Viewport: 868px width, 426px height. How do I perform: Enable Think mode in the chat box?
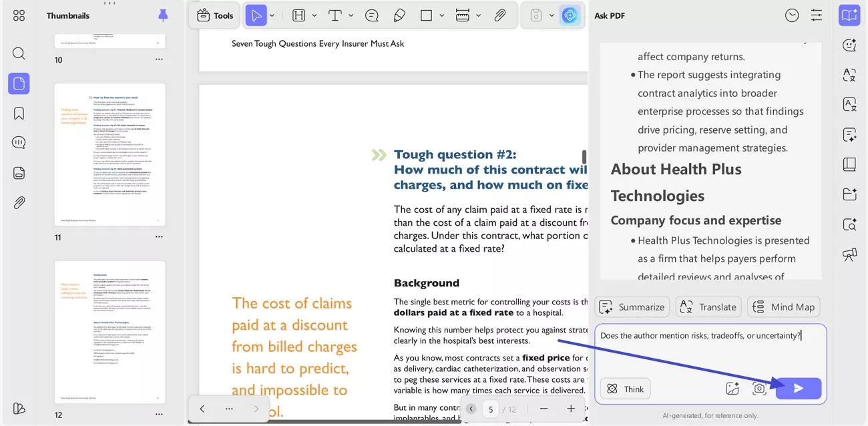624,388
